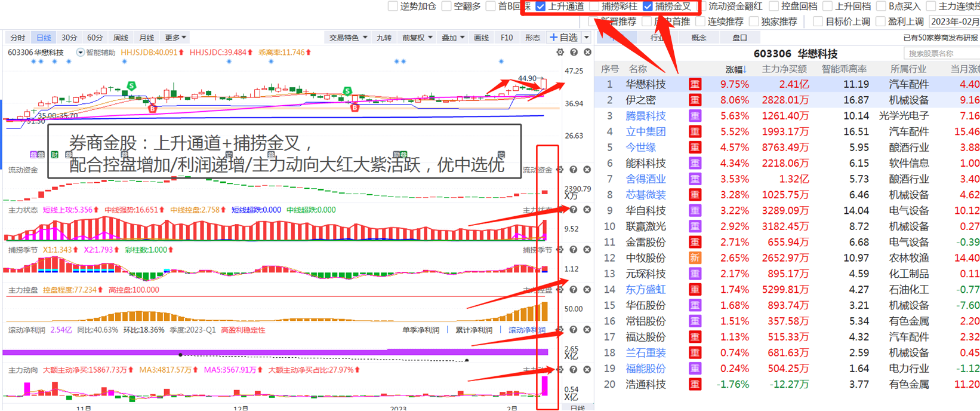Viewport: 980px width, 411px height.
Task: Switch to the 周线 chart tab
Action: pos(121,38)
